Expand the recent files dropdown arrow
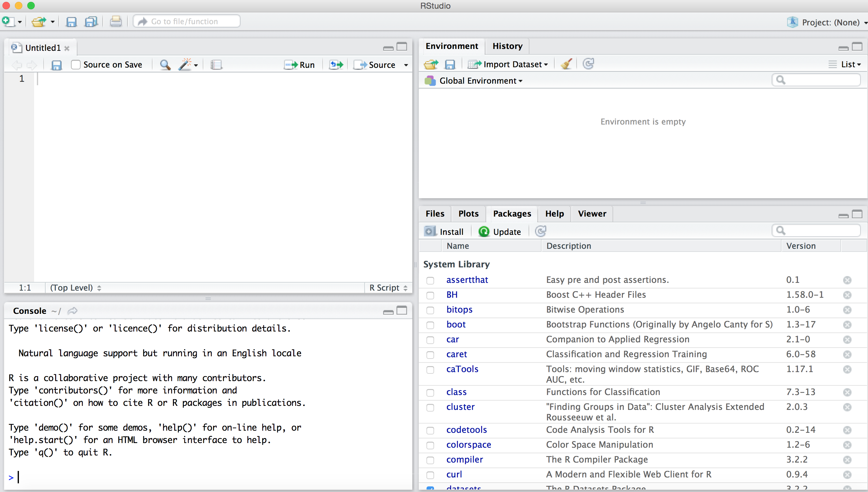Screen dimensions: 868x492 click(52, 22)
